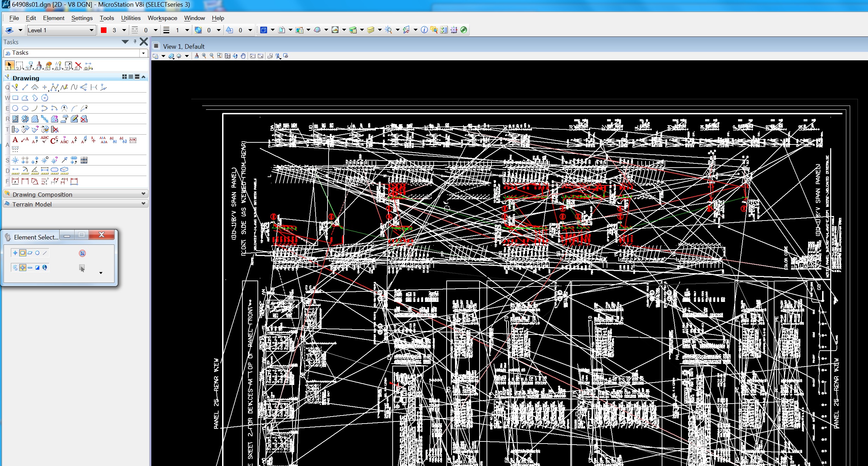Collapse the Drawing task group chevron
This screenshot has height=466, width=868.
pyautogui.click(x=144, y=77)
